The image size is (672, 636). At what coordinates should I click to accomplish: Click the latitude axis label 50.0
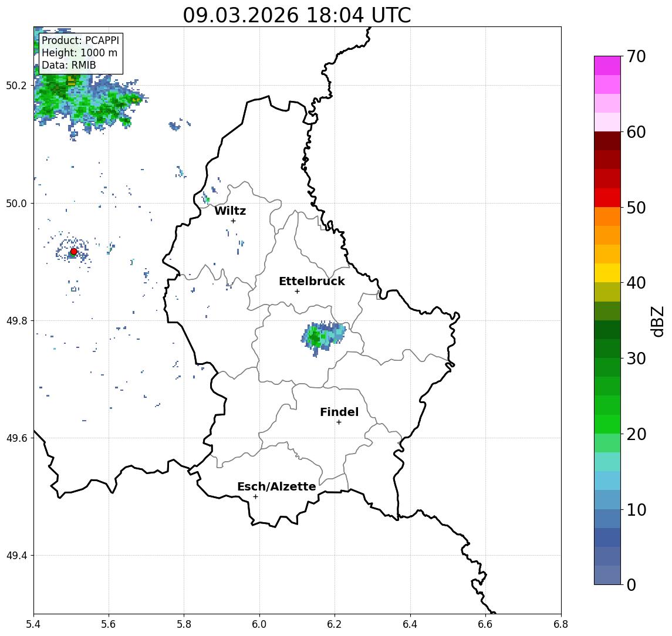click(x=16, y=203)
